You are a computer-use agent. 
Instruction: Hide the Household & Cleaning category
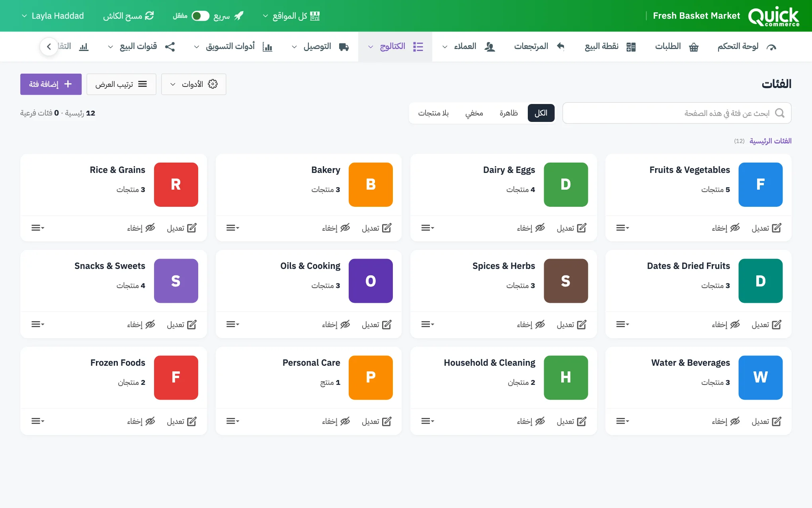(x=531, y=421)
